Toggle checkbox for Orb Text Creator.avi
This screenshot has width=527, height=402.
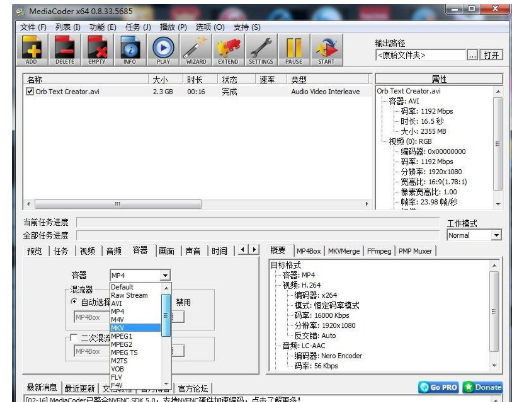(30, 91)
